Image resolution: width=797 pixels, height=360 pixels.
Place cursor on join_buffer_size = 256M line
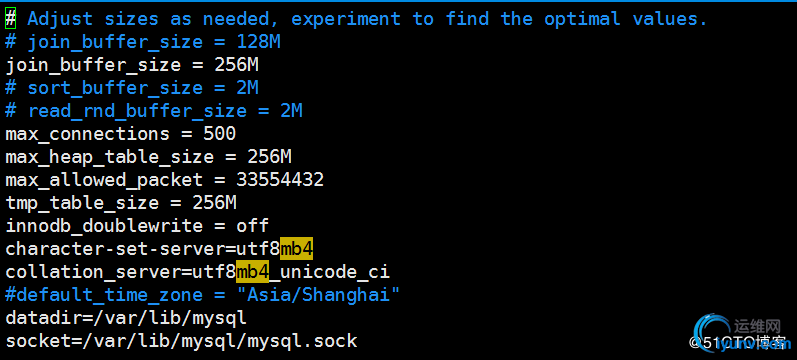click(x=133, y=66)
